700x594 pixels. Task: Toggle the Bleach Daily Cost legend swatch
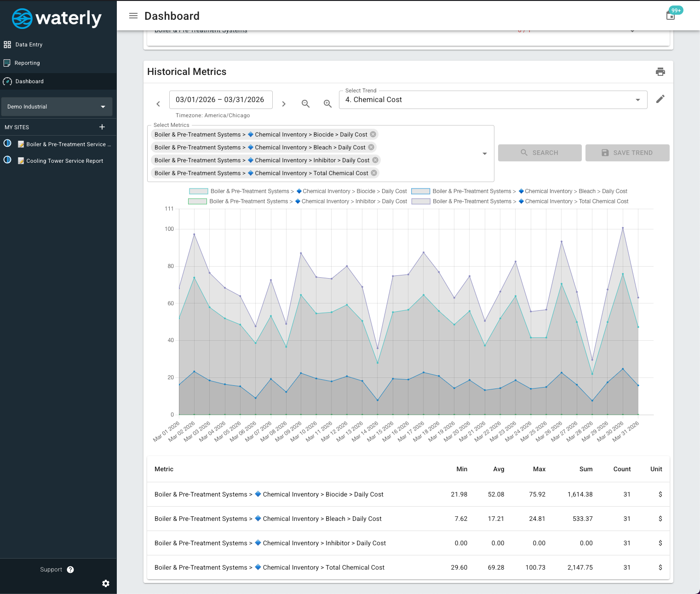pyautogui.click(x=420, y=191)
